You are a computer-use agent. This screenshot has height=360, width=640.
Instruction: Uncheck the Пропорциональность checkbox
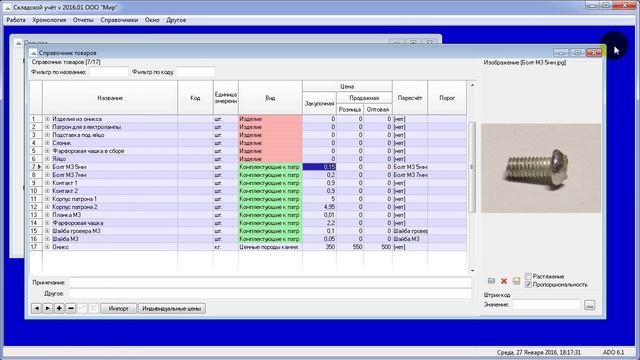point(528,284)
